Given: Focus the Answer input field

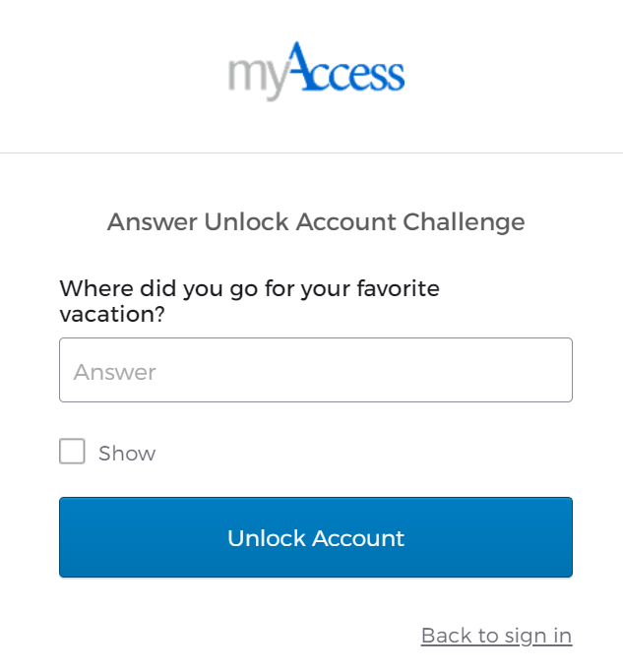Looking at the screenshot, I should pos(316,370).
